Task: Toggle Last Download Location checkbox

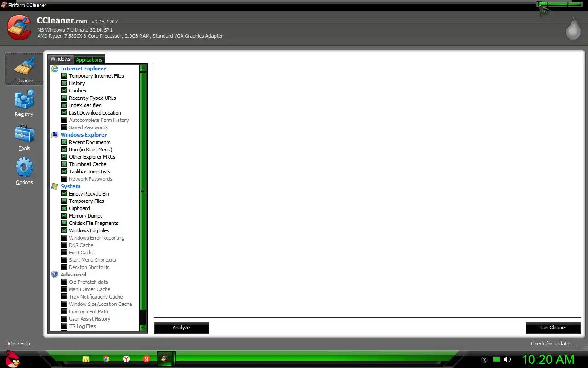Action: [x=64, y=113]
